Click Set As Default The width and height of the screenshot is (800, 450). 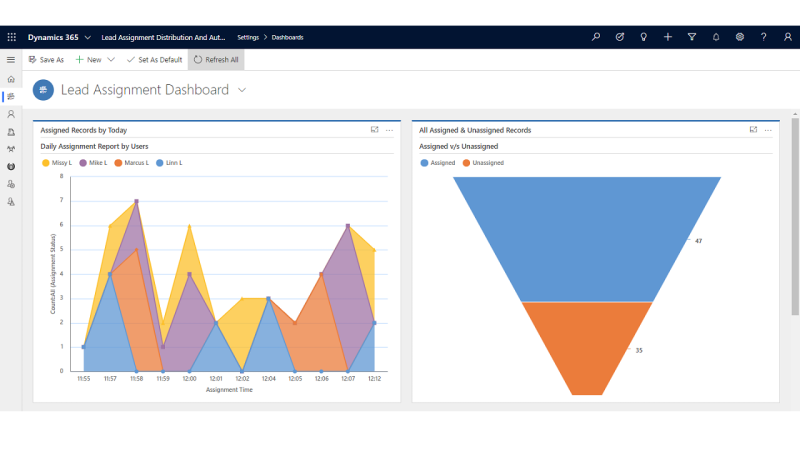pyautogui.click(x=154, y=60)
